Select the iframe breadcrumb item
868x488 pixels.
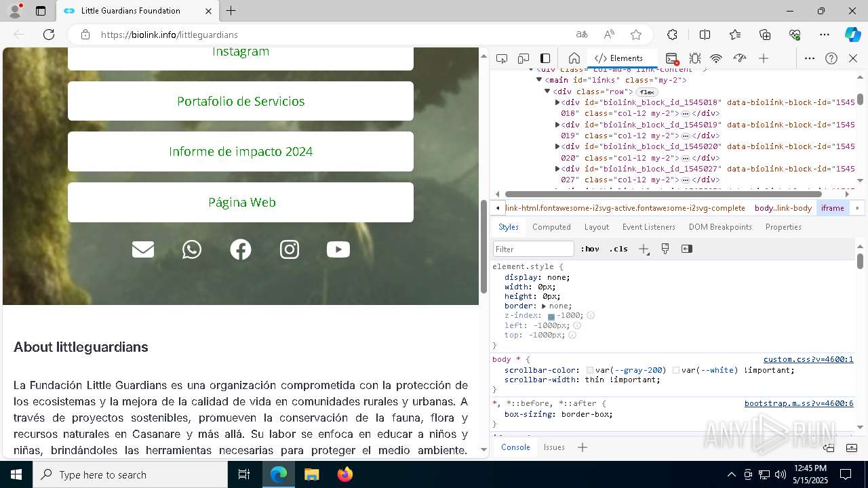click(x=833, y=208)
